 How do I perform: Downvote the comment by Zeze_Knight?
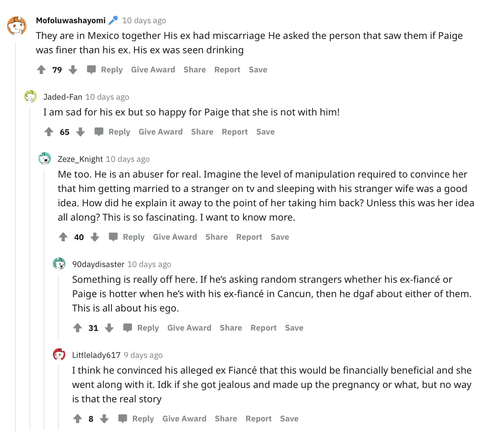click(95, 237)
